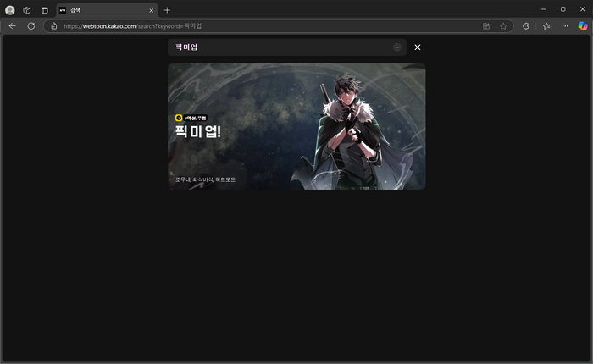Maximize the browser window
Image resolution: width=593 pixels, height=364 pixels.
[x=563, y=9]
